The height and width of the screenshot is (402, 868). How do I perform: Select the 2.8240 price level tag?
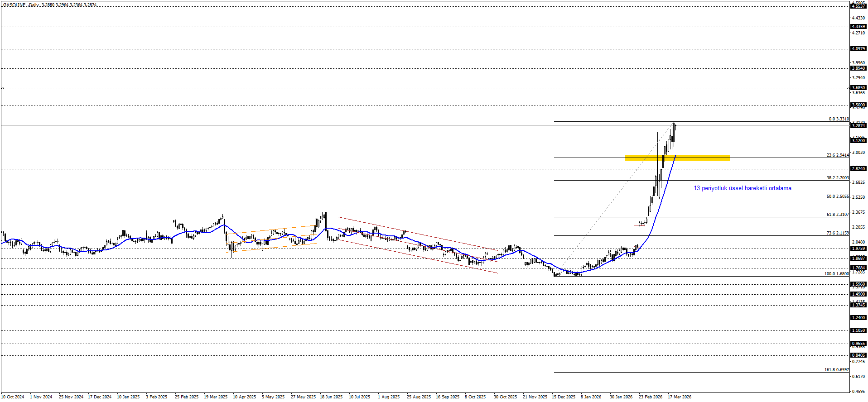tap(858, 169)
